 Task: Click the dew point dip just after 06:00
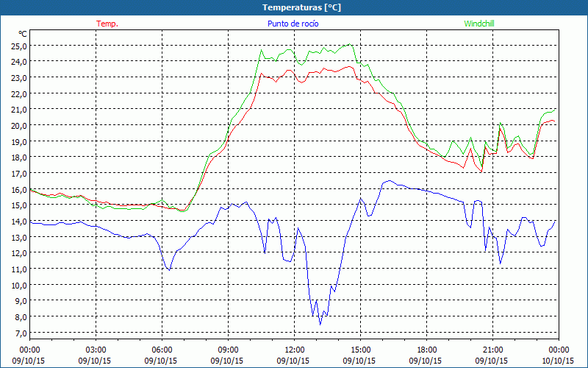pos(169,269)
